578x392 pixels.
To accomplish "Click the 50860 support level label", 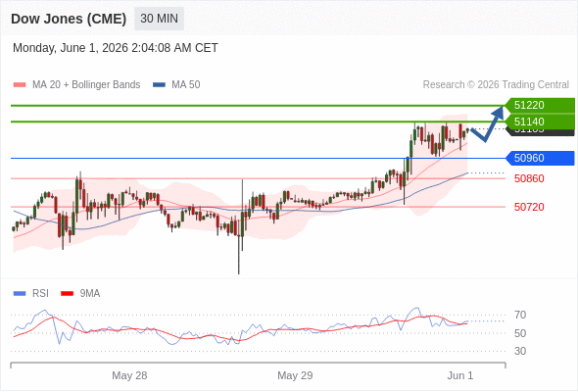I will click(x=529, y=178).
